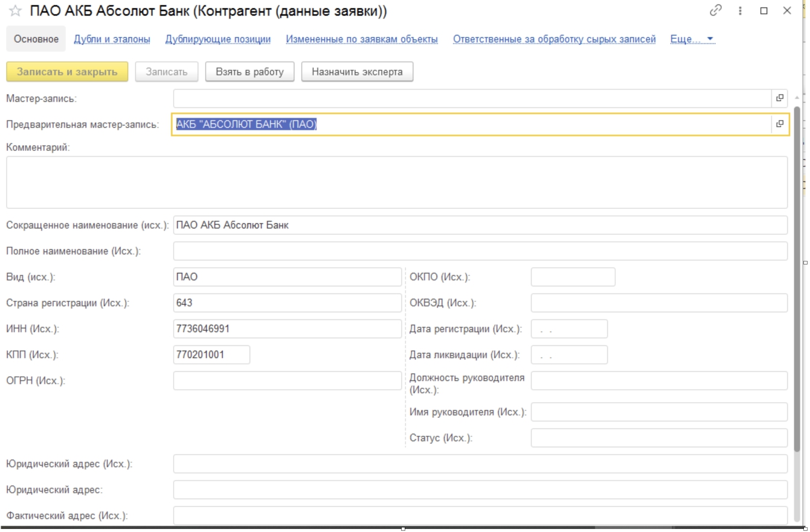The width and height of the screenshot is (810, 532).
Task: Focus the Юридический адрес field without (Исх.)
Action: point(480,490)
